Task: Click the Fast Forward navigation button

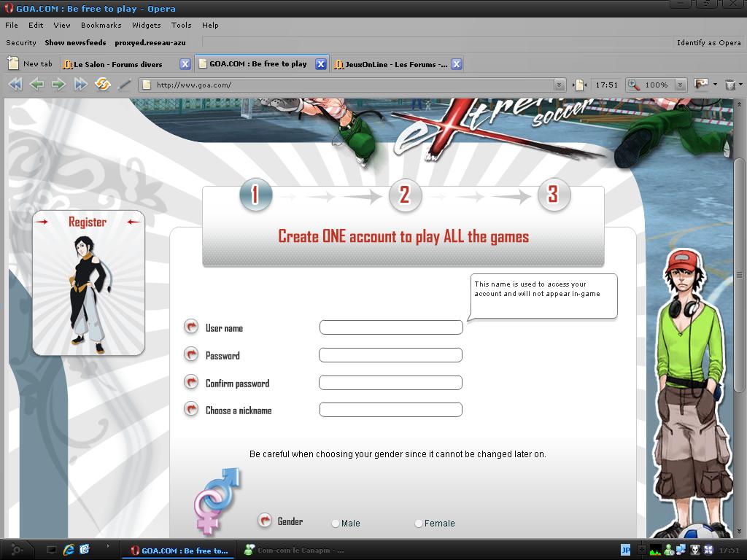Action: (x=80, y=85)
